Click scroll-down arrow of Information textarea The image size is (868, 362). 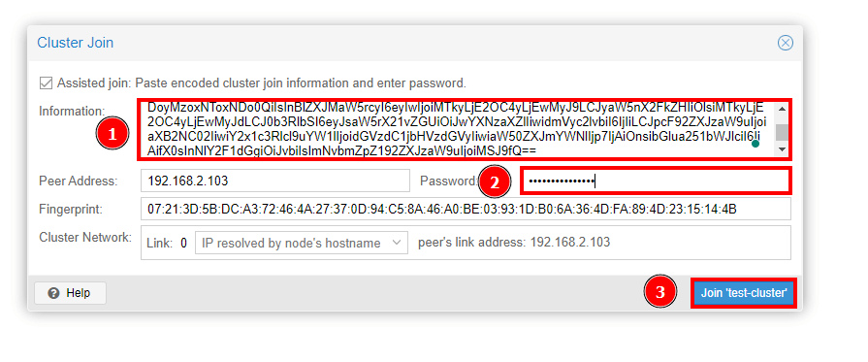pos(782,149)
